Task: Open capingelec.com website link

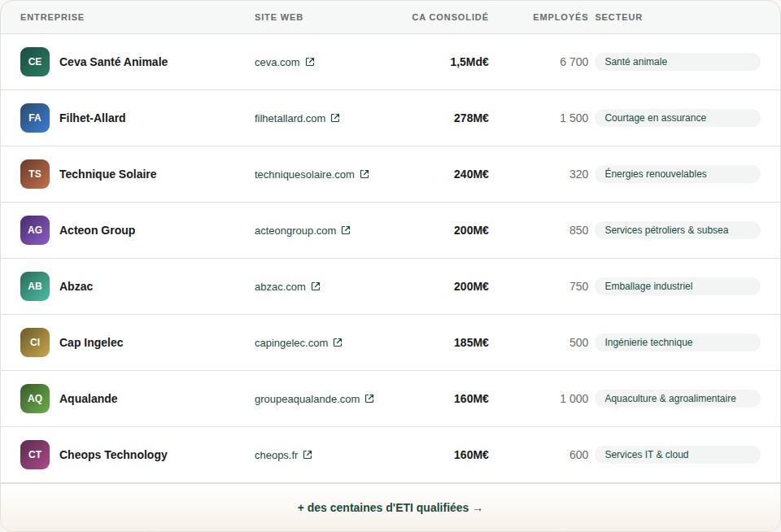Action: (291, 342)
